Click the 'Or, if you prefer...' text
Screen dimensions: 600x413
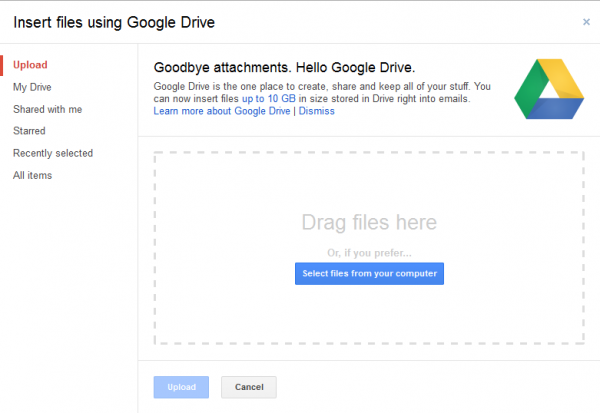pos(369,253)
